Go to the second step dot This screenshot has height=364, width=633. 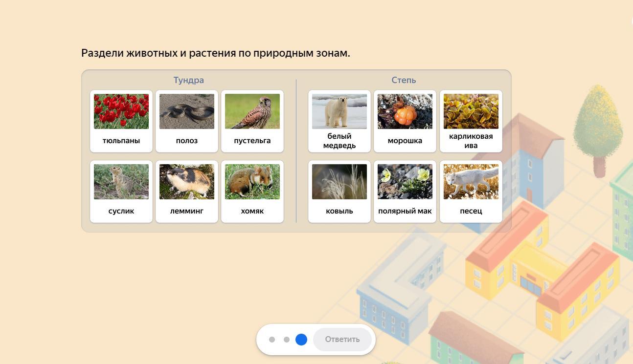coord(287,340)
